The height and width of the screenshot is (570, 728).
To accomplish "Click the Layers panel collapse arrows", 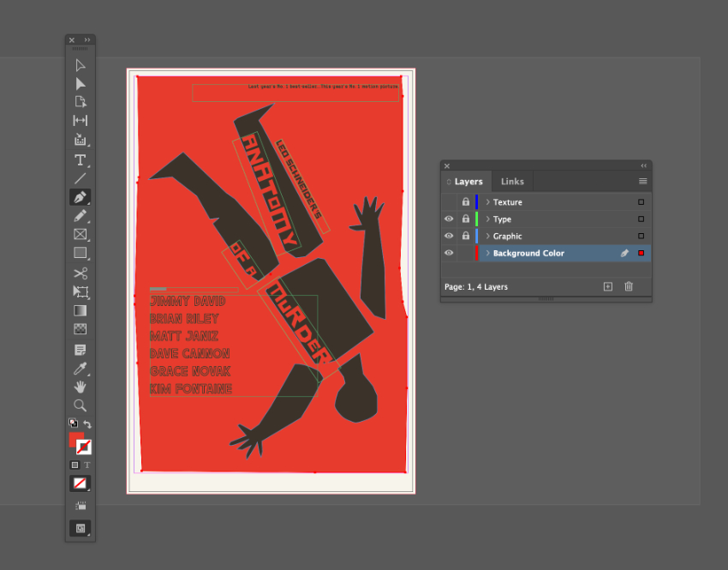I will tap(643, 165).
